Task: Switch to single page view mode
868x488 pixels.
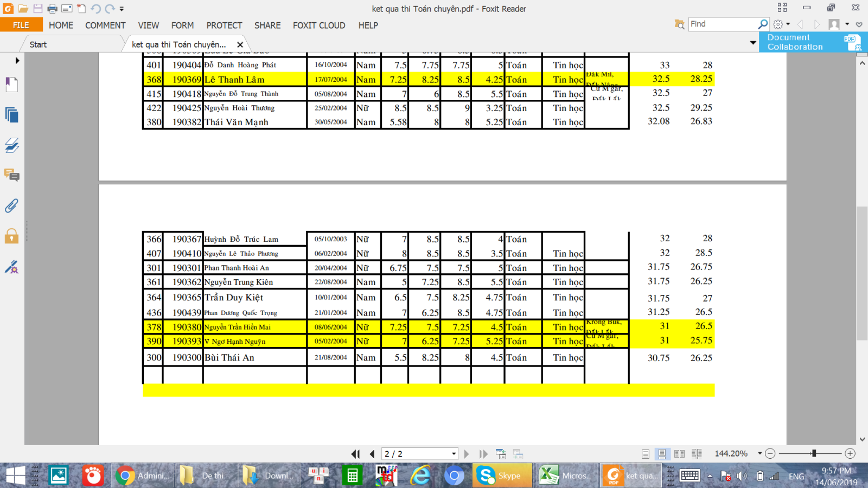Action: tap(645, 454)
